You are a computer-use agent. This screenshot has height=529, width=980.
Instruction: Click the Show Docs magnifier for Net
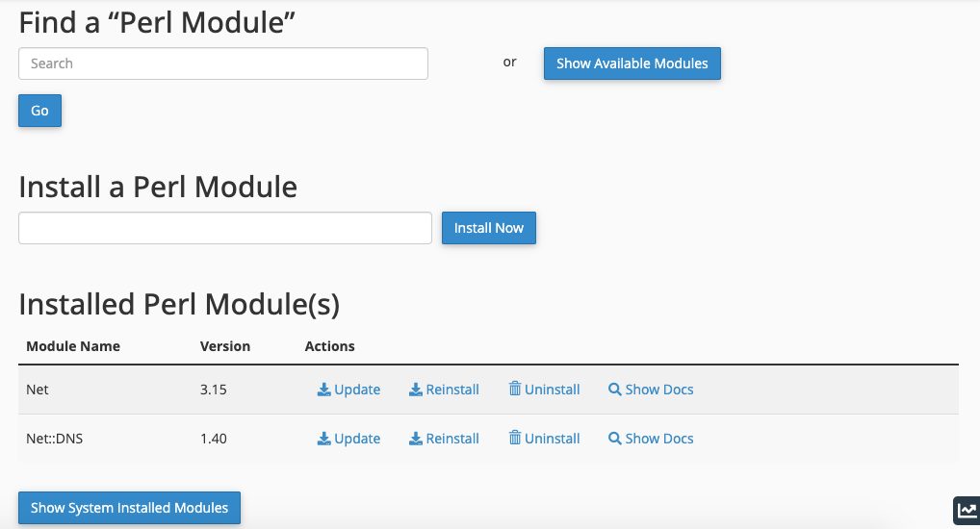tap(615, 390)
